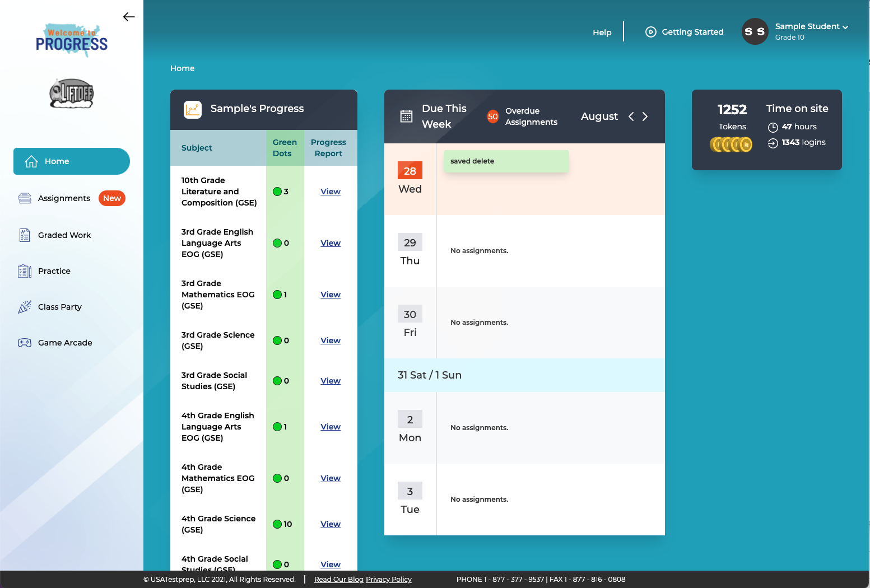Click the Liftoff logo in the sidebar
Image resolution: width=870 pixels, height=588 pixels.
click(71, 94)
